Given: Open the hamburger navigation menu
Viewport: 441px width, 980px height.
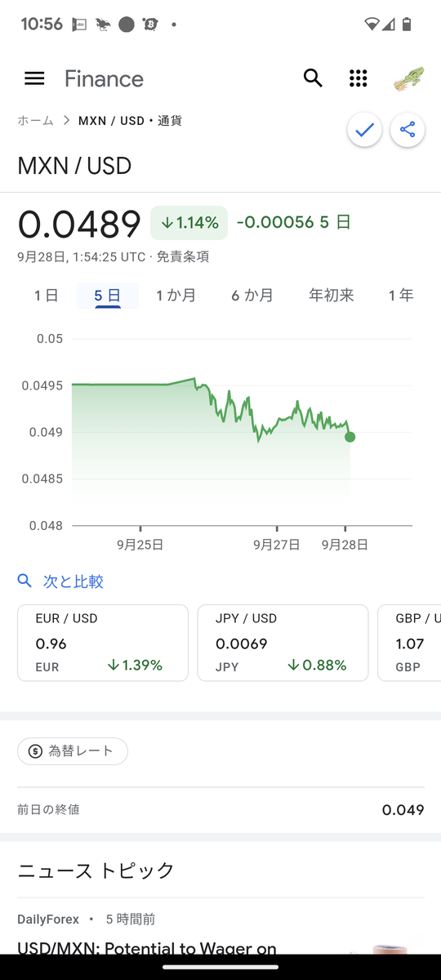Looking at the screenshot, I should point(34,78).
